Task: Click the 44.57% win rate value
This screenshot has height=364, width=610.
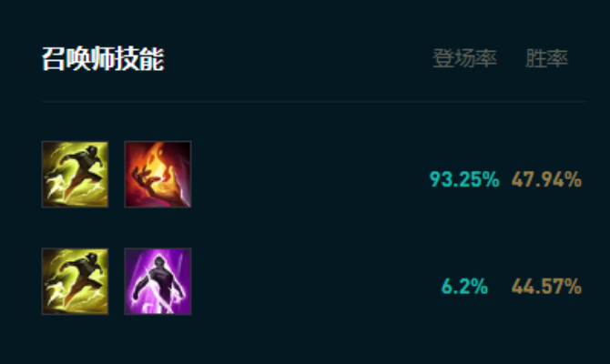Action: (546, 287)
